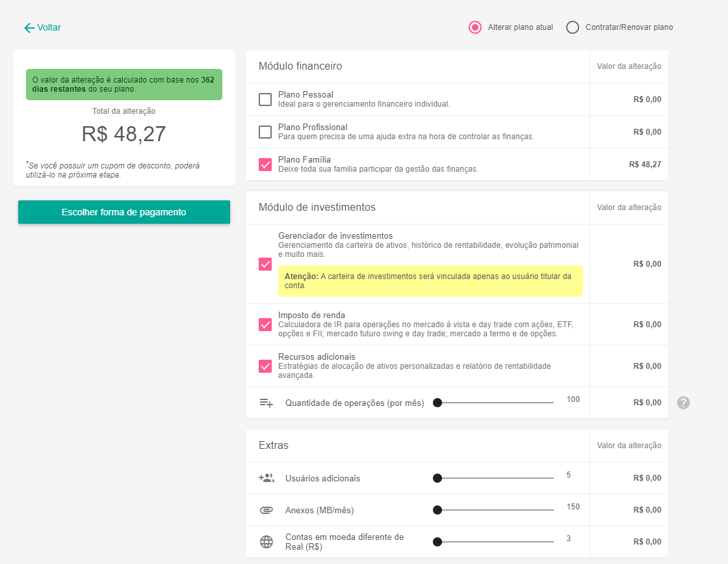This screenshot has width=728, height=564.
Task: Uncheck the Recursos adicionais checkbox
Action: (265, 366)
